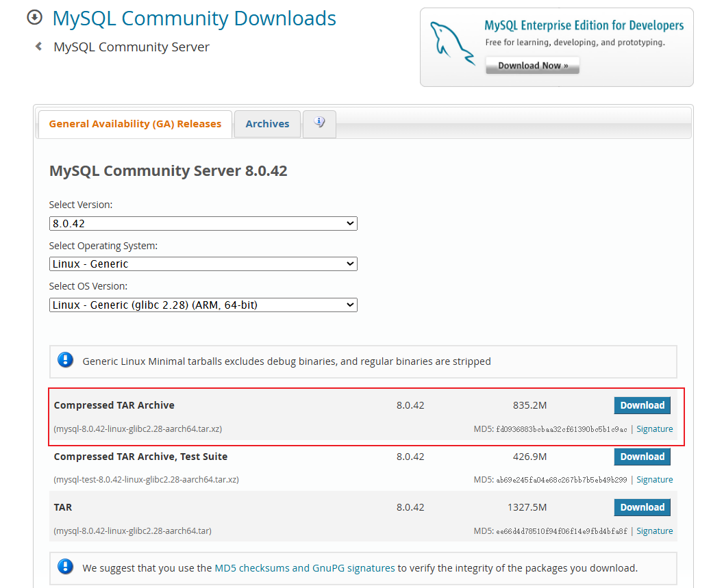Viewport: 711px width, 588px height.
Task: Open the Select Operating System dropdown
Action: pos(203,264)
